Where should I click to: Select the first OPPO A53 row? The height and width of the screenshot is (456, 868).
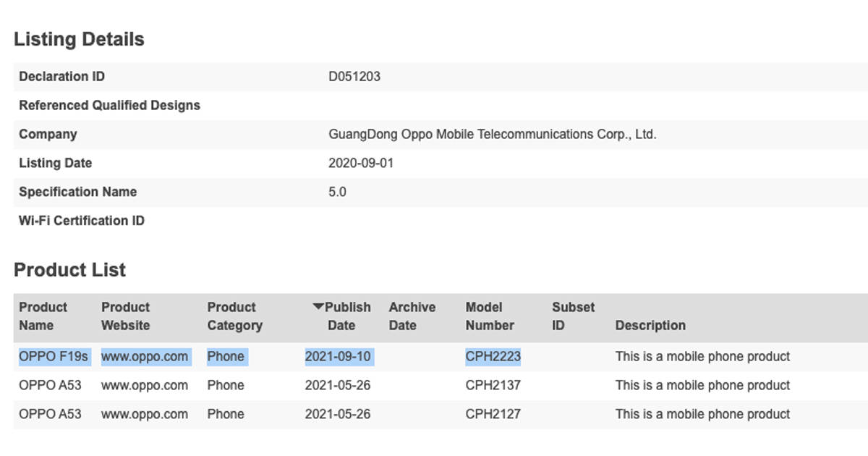coord(46,385)
